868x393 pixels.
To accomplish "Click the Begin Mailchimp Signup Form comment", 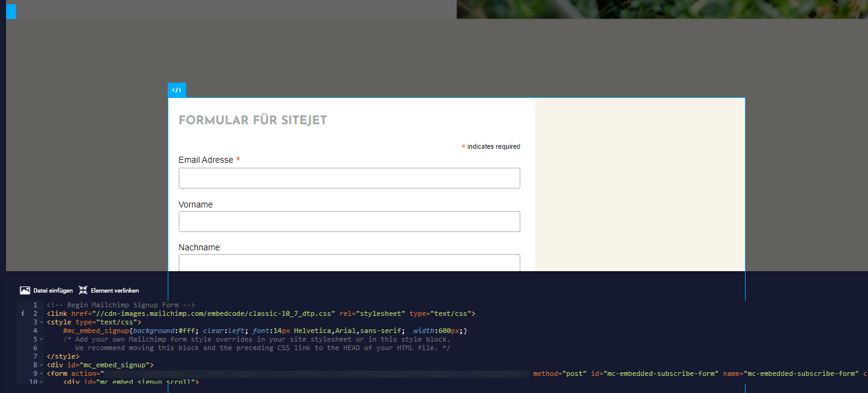I will pos(121,305).
